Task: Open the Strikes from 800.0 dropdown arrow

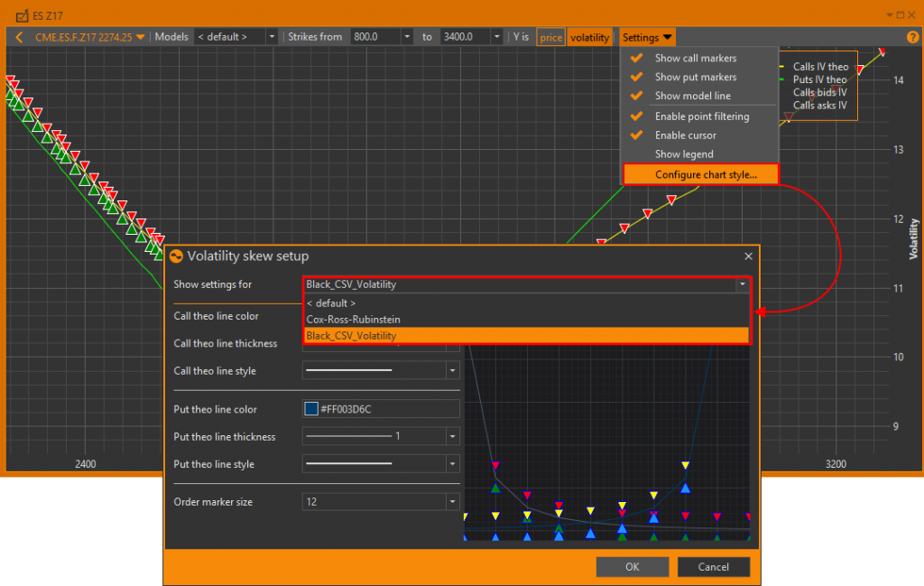Action: click(407, 37)
